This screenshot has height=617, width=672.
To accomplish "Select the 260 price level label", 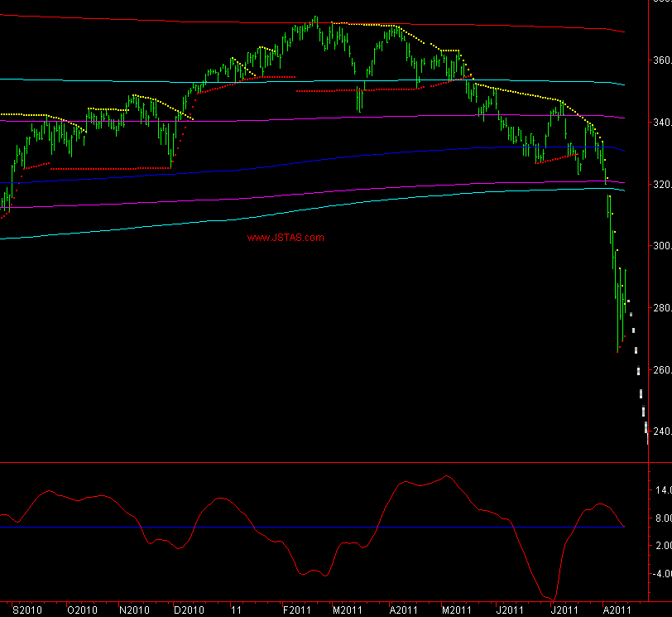I will point(660,369).
